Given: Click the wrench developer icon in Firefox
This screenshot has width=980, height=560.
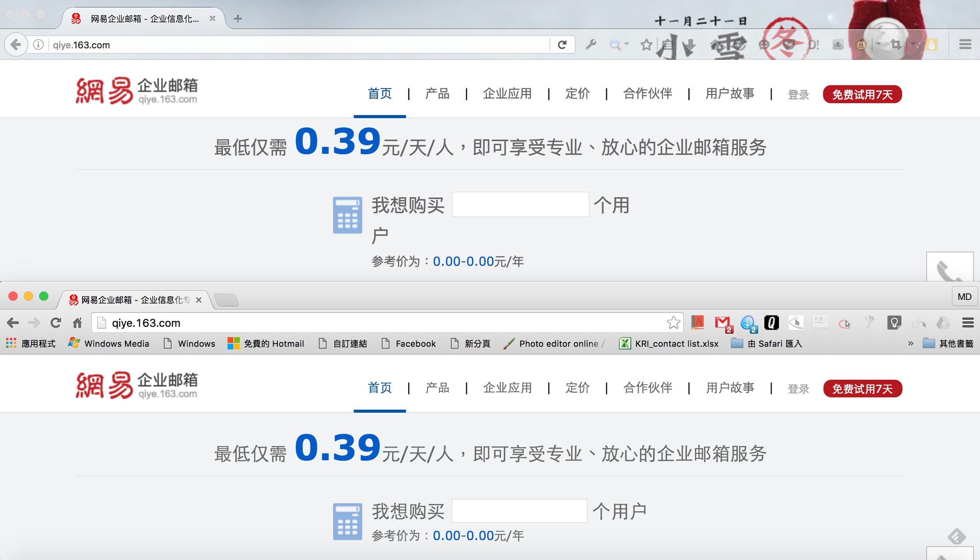Looking at the screenshot, I should click(591, 45).
